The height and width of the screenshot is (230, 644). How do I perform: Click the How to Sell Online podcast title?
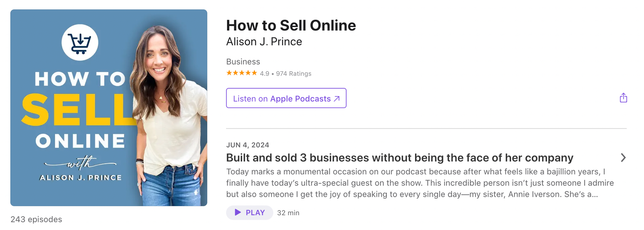pos(291,25)
